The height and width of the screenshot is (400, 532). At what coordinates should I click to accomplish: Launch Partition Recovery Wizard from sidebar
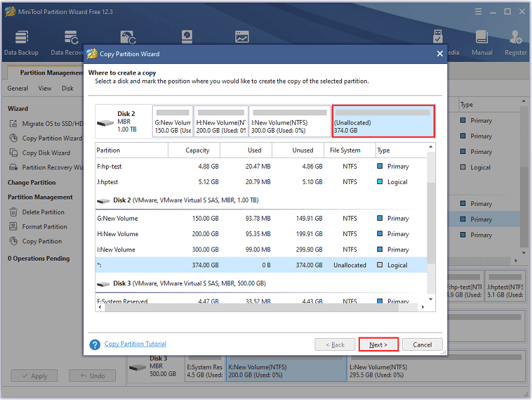pyautogui.click(x=46, y=167)
